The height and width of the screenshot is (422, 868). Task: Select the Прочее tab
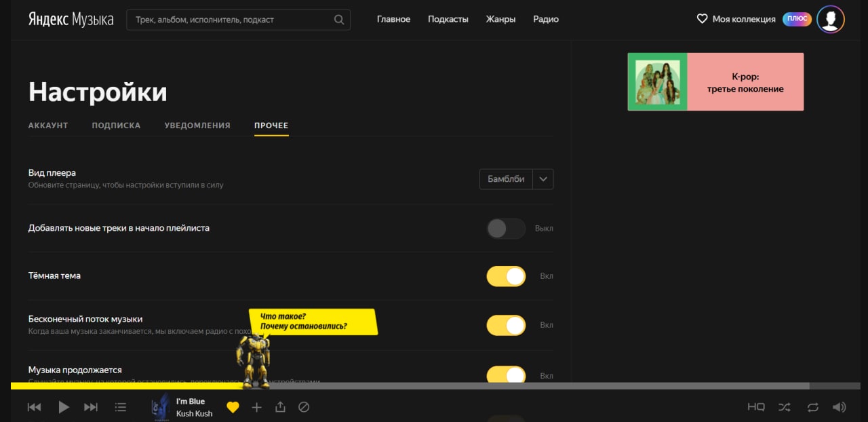click(x=271, y=126)
